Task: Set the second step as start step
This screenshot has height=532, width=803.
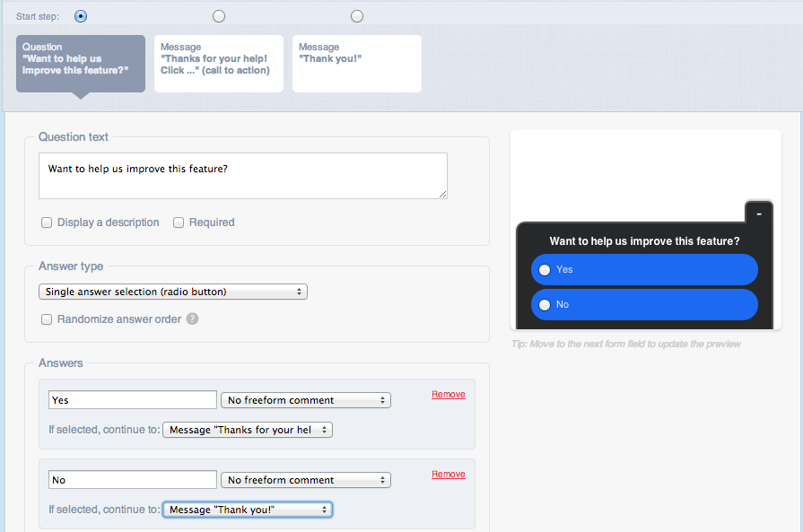Action: coord(219,16)
